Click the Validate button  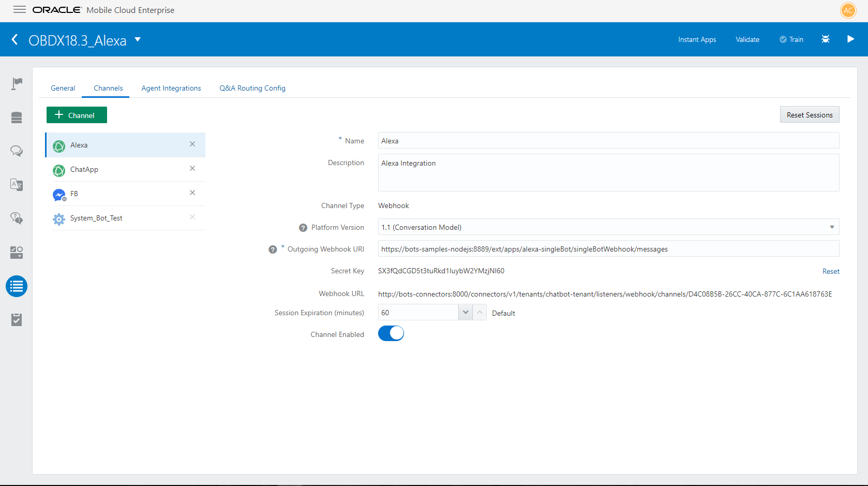point(747,39)
